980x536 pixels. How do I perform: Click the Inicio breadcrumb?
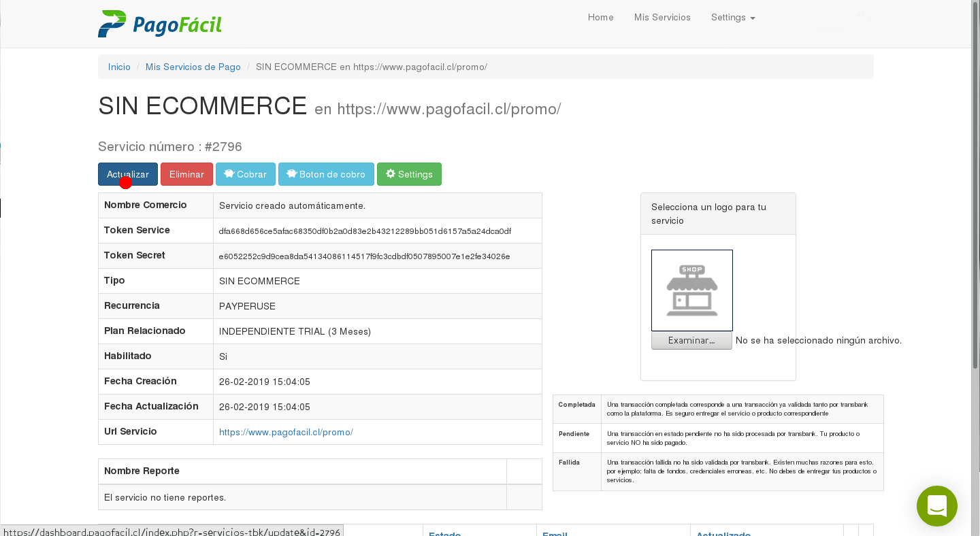tap(119, 67)
